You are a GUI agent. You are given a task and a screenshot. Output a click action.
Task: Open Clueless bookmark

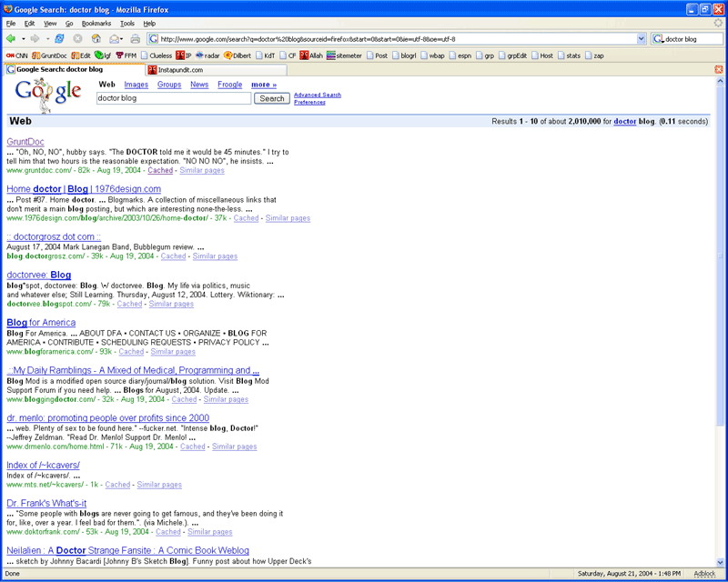157,55
